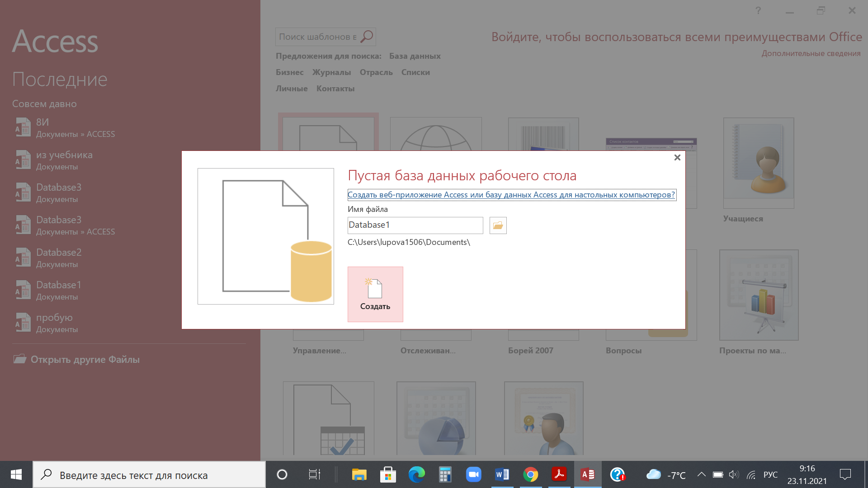Image resolution: width=868 pixels, height=488 pixels.
Task: Open File Explorer from taskbar
Action: click(x=359, y=474)
